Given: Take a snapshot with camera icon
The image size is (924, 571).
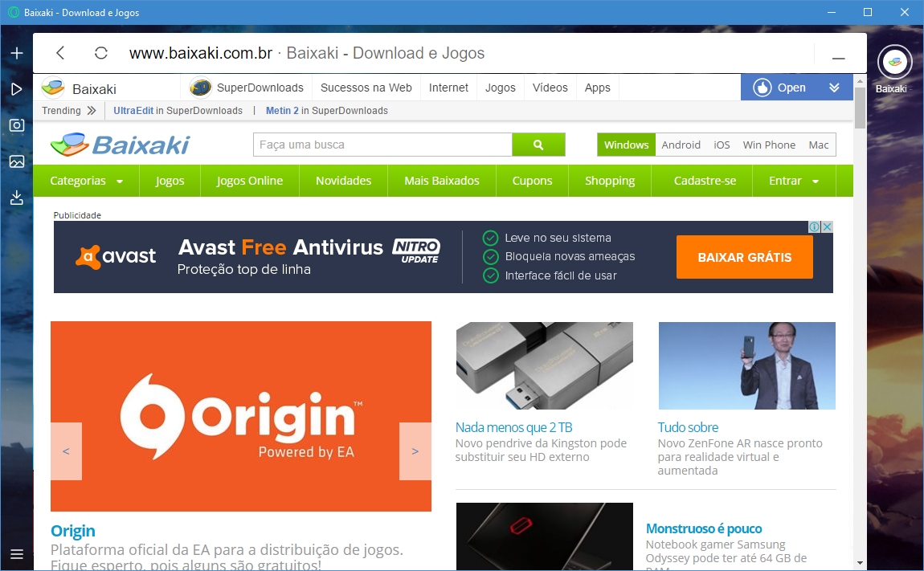Looking at the screenshot, I should [17, 125].
